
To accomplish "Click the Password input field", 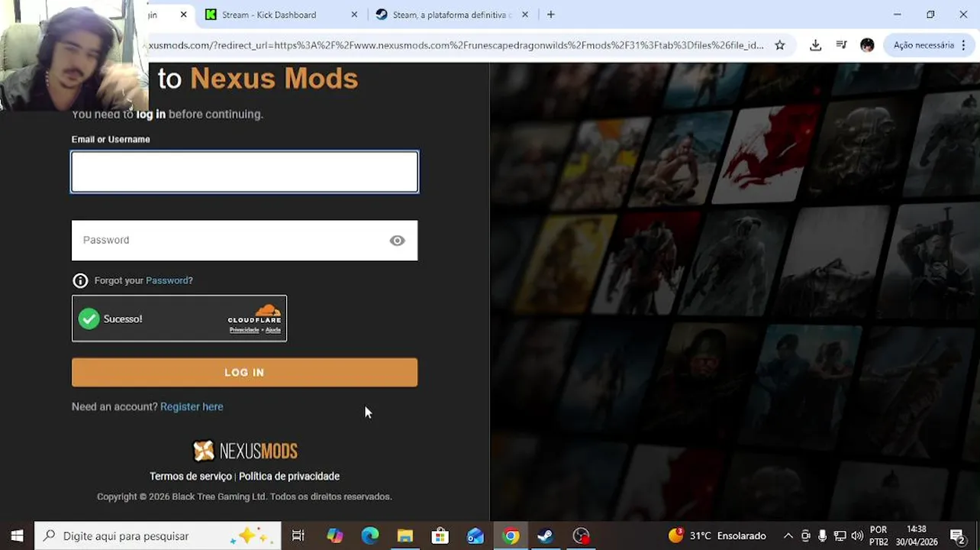I will click(244, 241).
